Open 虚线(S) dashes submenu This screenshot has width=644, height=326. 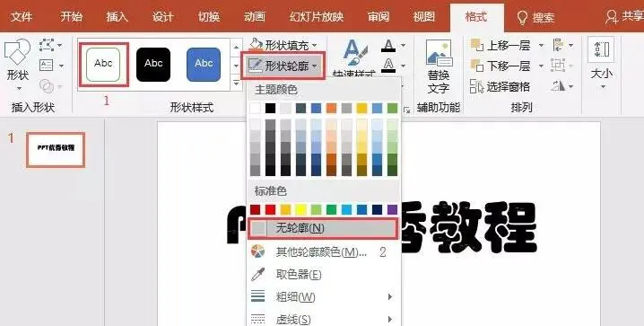[323, 319]
